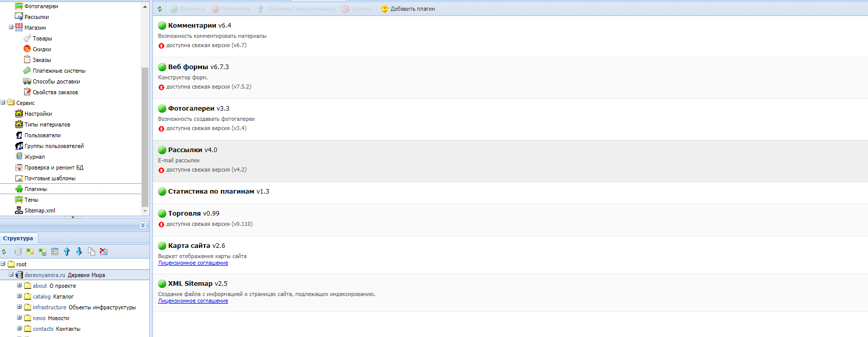The image size is (868, 337).
Task: Click the Добавить плагин button
Action: (x=408, y=9)
